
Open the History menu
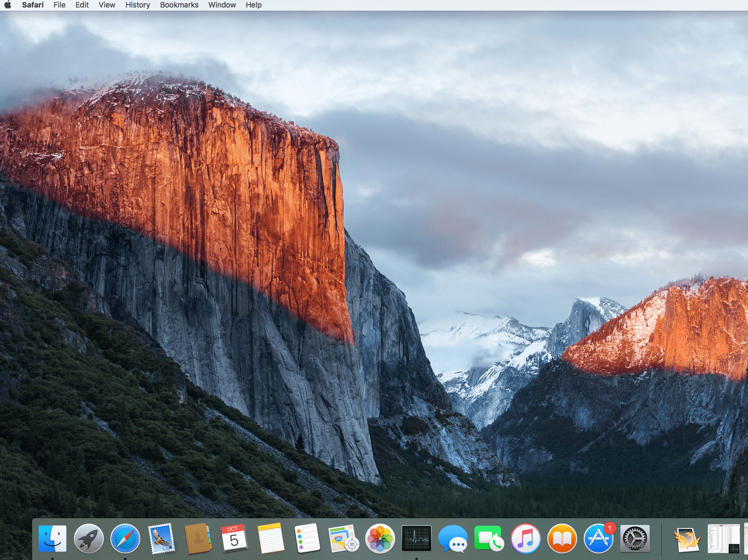pyautogui.click(x=137, y=5)
